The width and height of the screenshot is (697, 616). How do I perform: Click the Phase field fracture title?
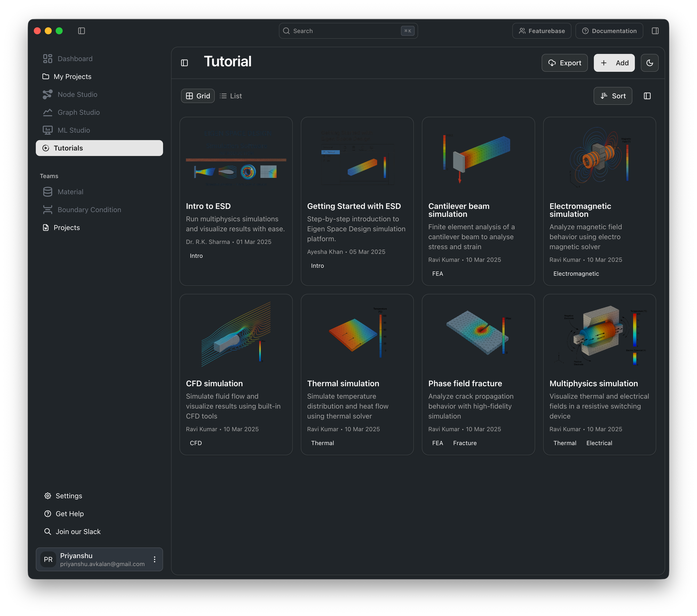(x=465, y=383)
